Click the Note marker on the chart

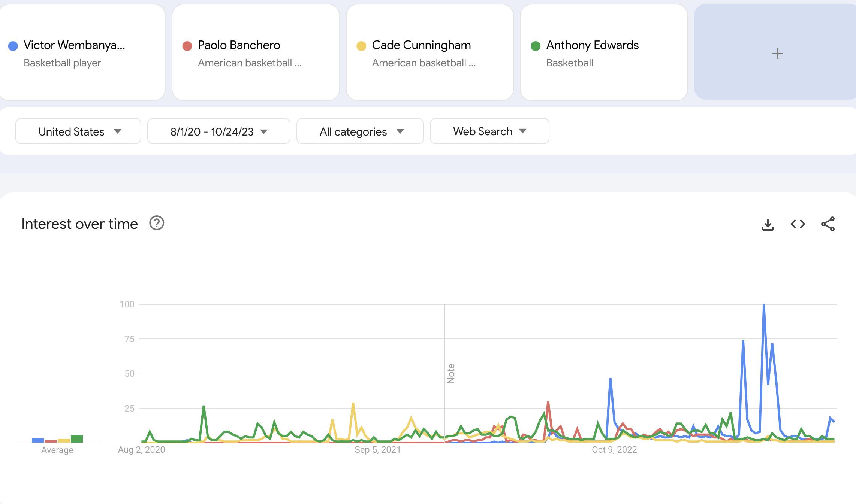pyautogui.click(x=451, y=373)
